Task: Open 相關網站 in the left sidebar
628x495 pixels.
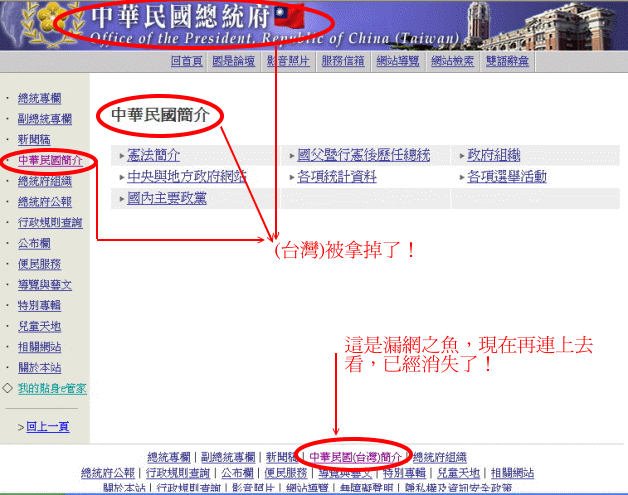Action: click(x=40, y=347)
